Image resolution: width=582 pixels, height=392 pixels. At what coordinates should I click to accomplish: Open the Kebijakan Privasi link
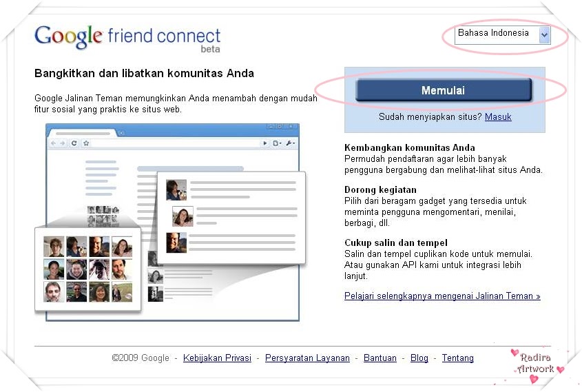click(217, 358)
